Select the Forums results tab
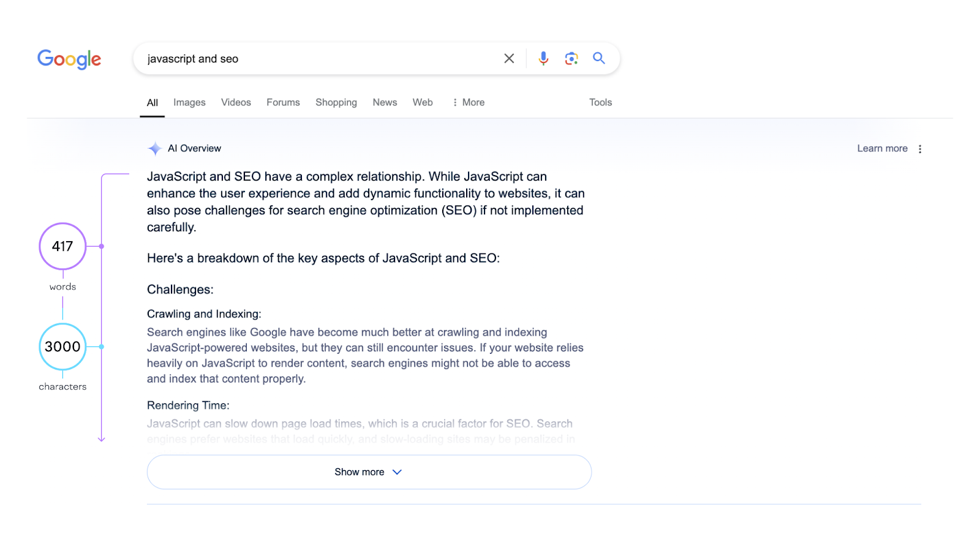The width and height of the screenshot is (980, 538). 283,103
